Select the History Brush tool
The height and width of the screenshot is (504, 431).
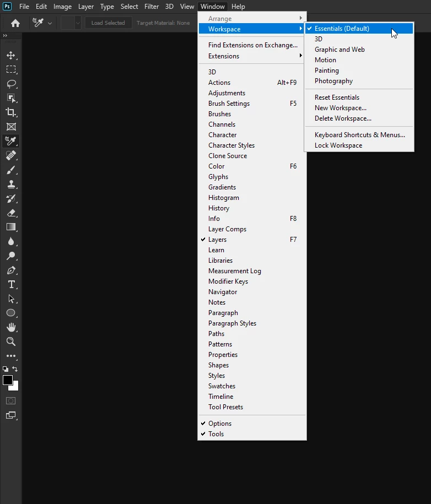tap(11, 198)
